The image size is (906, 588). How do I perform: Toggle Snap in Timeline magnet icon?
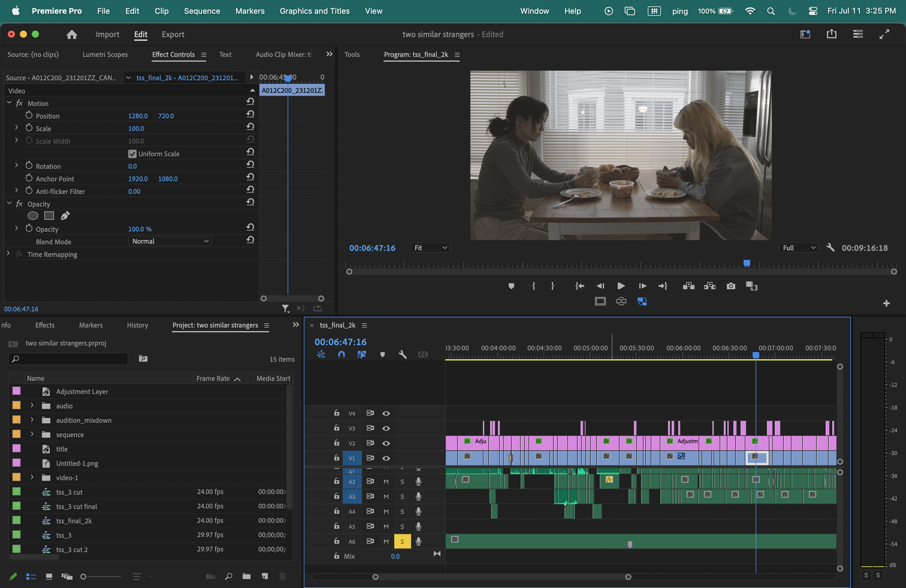(342, 354)
